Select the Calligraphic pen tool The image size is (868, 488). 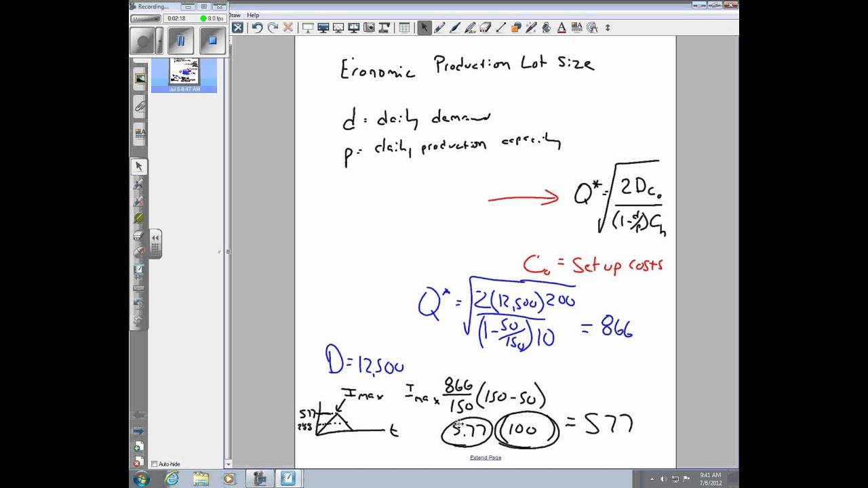[454, 28]
